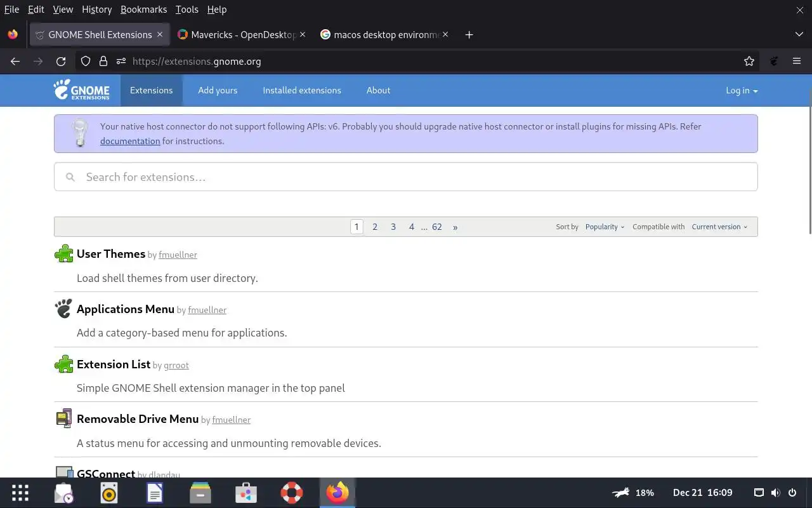This screenshot has height=508, width=812.
Task: Go to page 2 of results
Action: pos(375,227)
